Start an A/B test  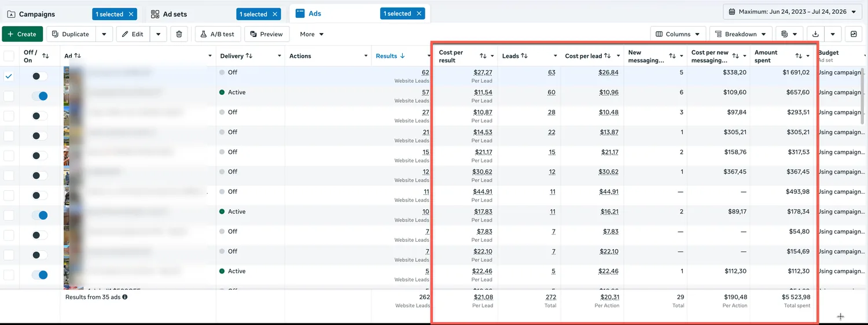point(218,34)
